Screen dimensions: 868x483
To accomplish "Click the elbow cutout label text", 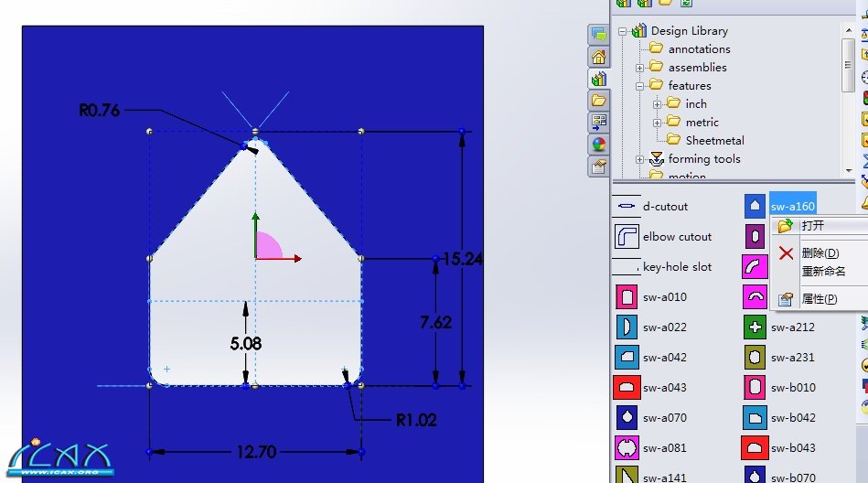I will [677, 237].
